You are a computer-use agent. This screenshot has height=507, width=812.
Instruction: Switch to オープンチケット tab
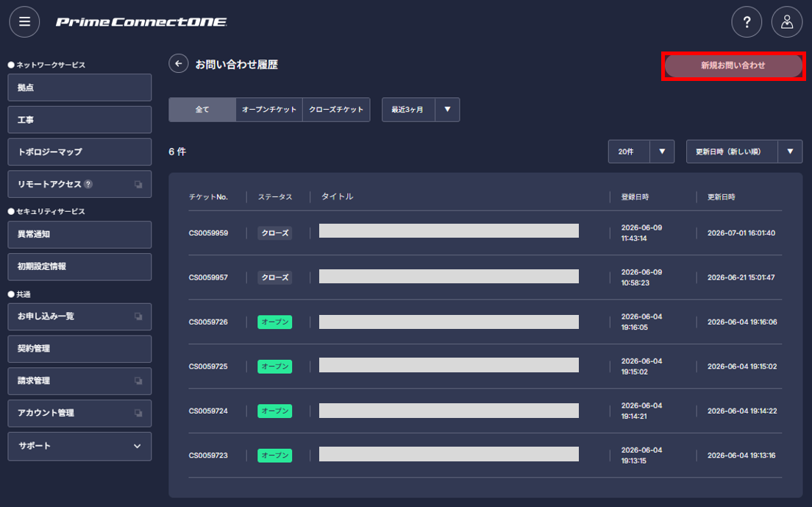269,109
